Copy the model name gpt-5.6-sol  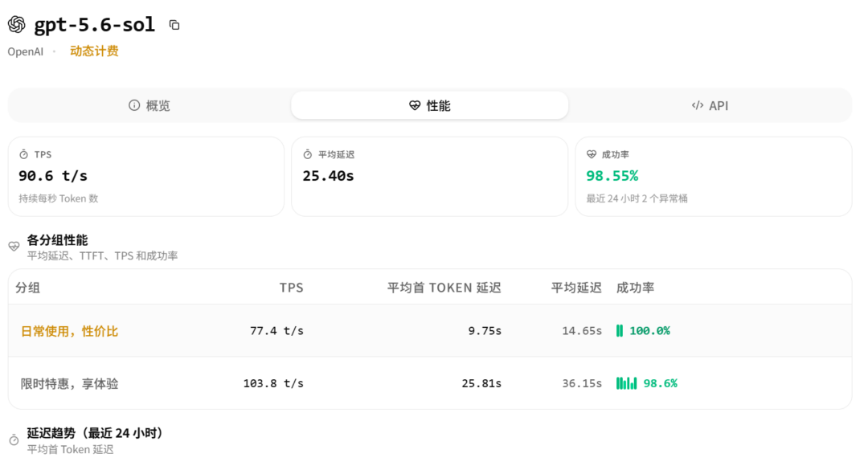[x=174, y=25]
